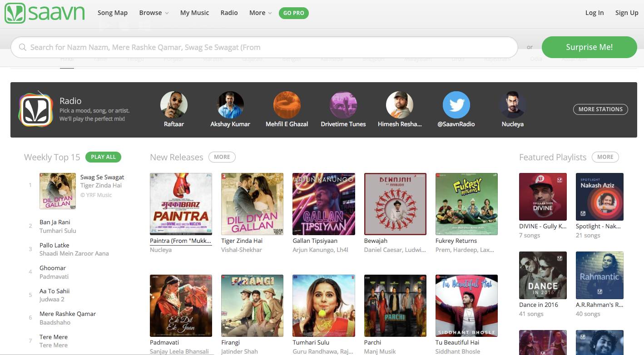This screenshot has height=355, width=644.
Task: Play the Nucleya radio station
Action: [512, 105]
